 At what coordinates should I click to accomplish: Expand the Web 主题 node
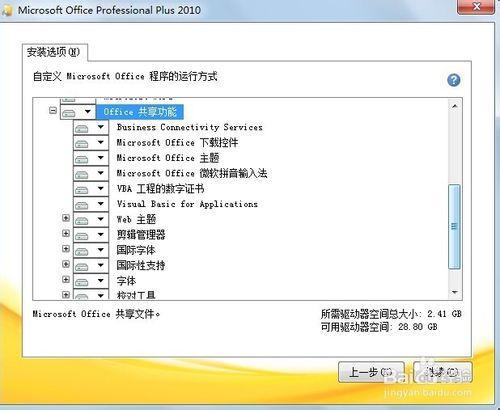(66, 218)
